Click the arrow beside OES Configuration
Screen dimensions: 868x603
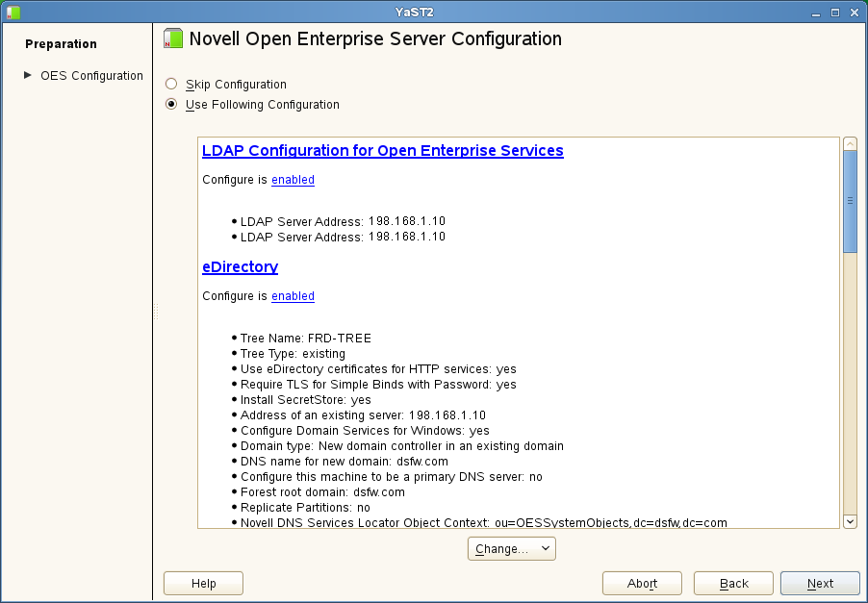(28, 75)
